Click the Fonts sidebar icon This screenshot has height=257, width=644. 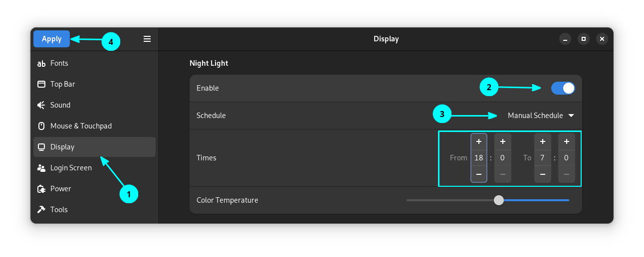pos(41,63)
